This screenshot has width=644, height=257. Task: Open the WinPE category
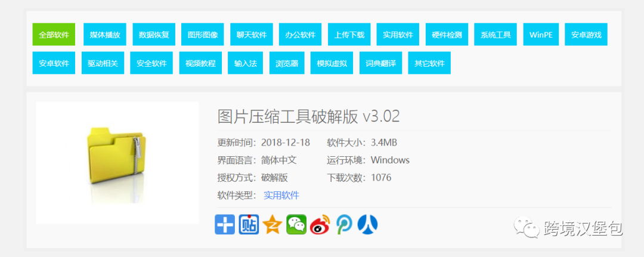541,35
